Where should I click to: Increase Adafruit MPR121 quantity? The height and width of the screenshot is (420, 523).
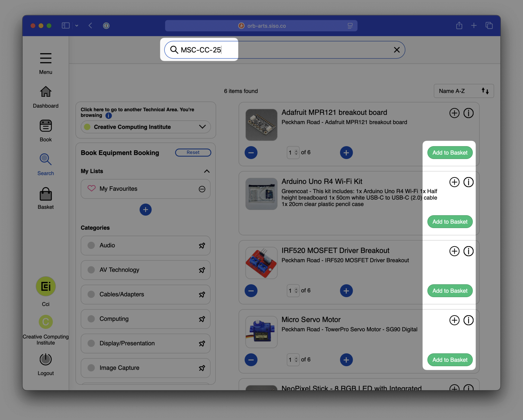pyautogui.click(x=346, y=153)
